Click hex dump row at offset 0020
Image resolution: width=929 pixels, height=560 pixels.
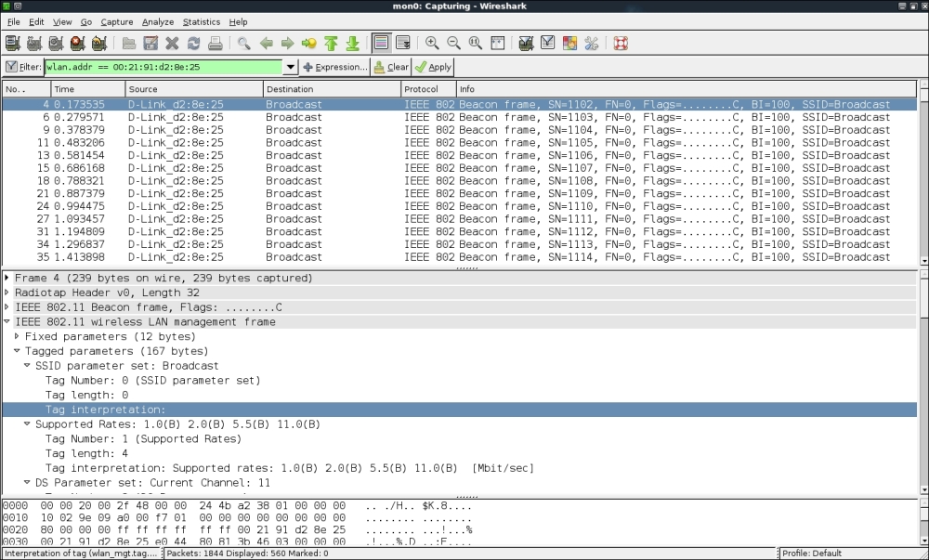point(238,529)
